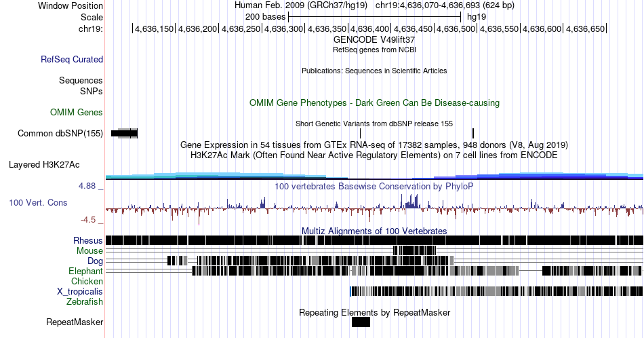Image resolution: width=644 pixels, height=338 pixels.
Task: Click Repeating Elements by RepeatMasker title
Action: 374,312
